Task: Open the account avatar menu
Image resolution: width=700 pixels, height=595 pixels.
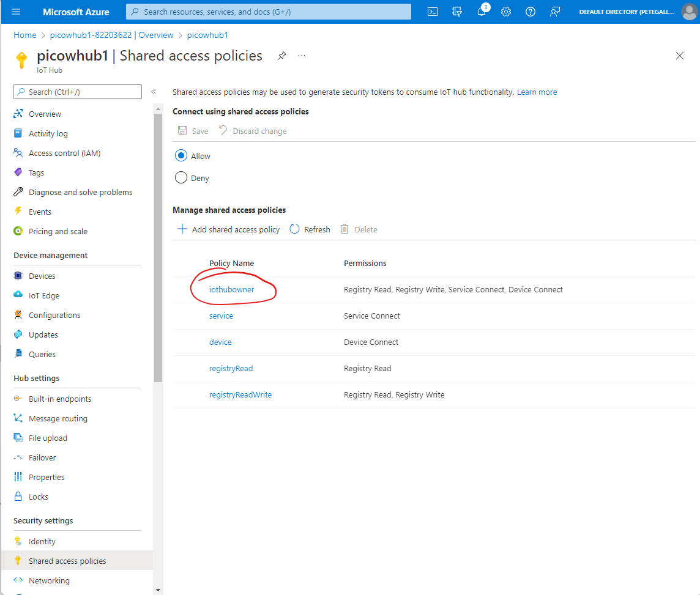Action: (689, 12)
